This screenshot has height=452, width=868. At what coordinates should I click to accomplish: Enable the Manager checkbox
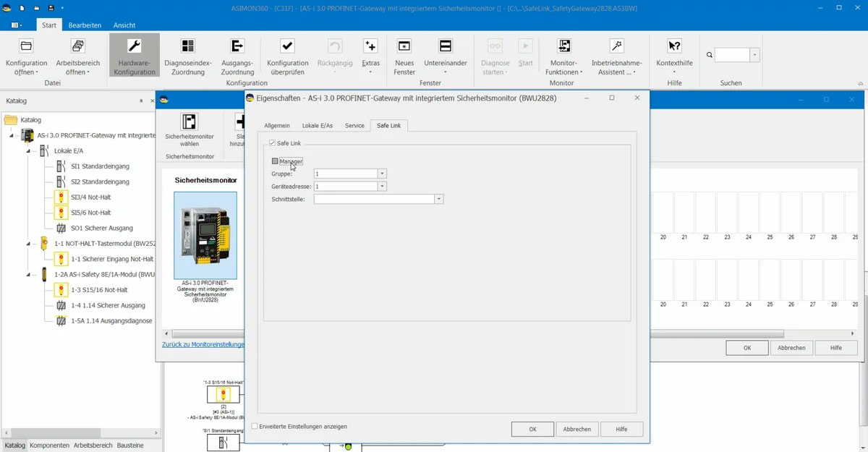pos(275,161)
